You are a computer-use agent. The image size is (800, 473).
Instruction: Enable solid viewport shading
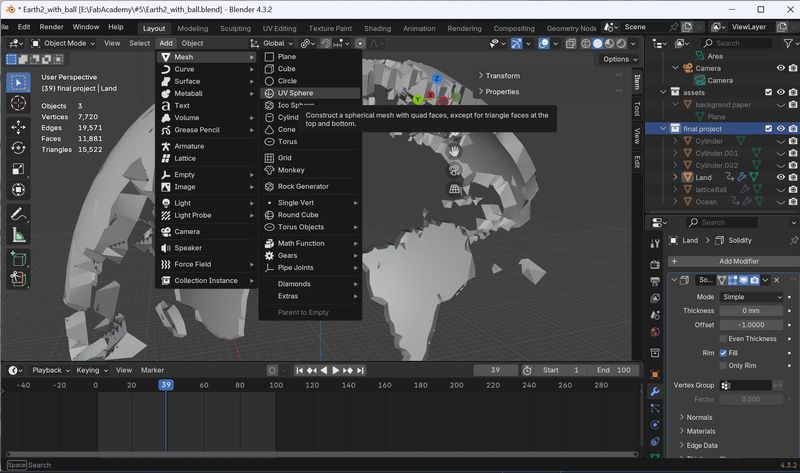pyautogui.click(x=597, y=43)
